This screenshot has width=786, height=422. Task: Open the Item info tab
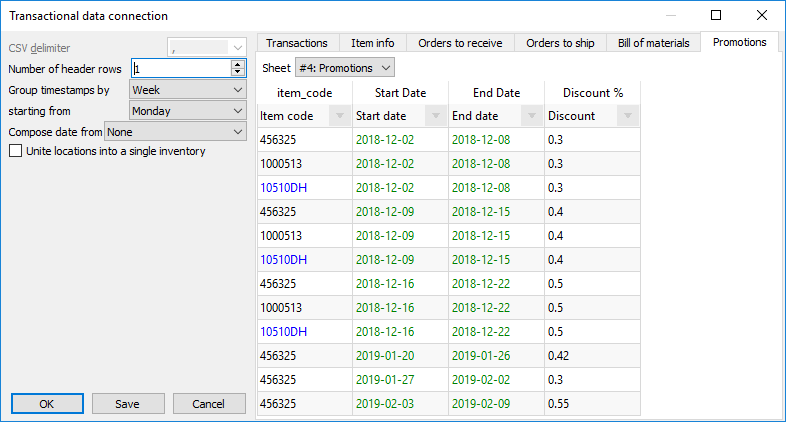click(372, 43)
